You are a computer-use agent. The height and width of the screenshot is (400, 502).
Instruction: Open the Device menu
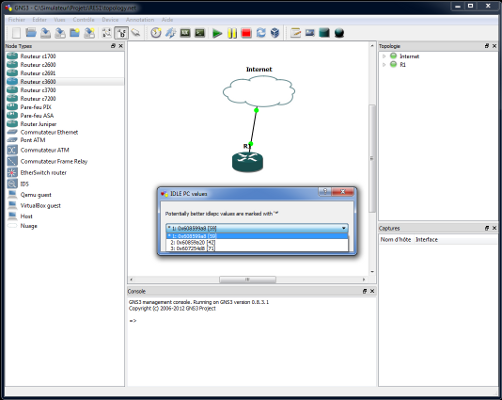click(x=110, y=20)
